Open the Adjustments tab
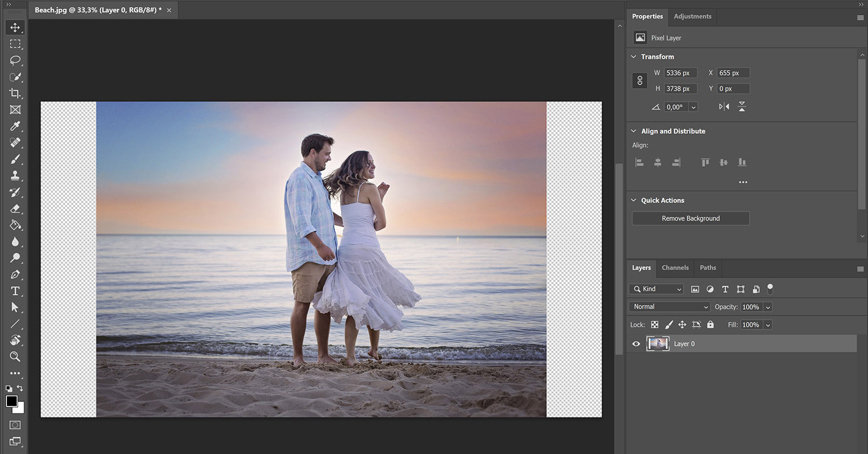The image size is (868, 454). click(x=692, y=16)
